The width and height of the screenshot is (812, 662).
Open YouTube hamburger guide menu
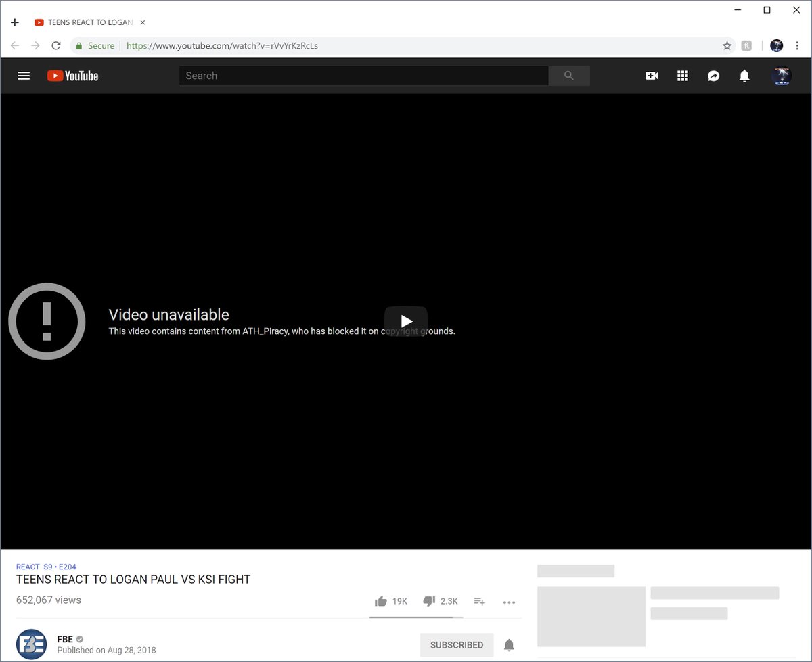point(24,76)
